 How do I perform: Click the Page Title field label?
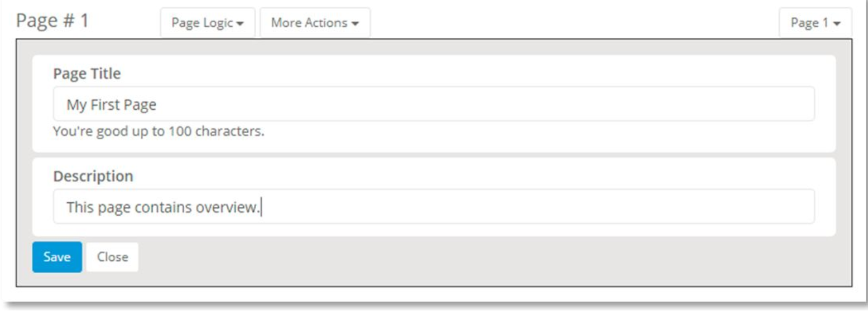tap(87, 73)
